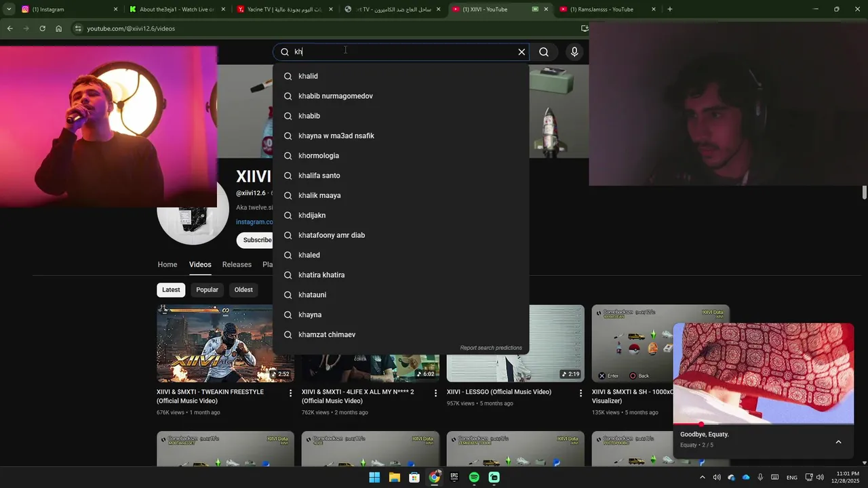
Task: Click the page vertical scrollbar
Action: click(x=864, y=192)
